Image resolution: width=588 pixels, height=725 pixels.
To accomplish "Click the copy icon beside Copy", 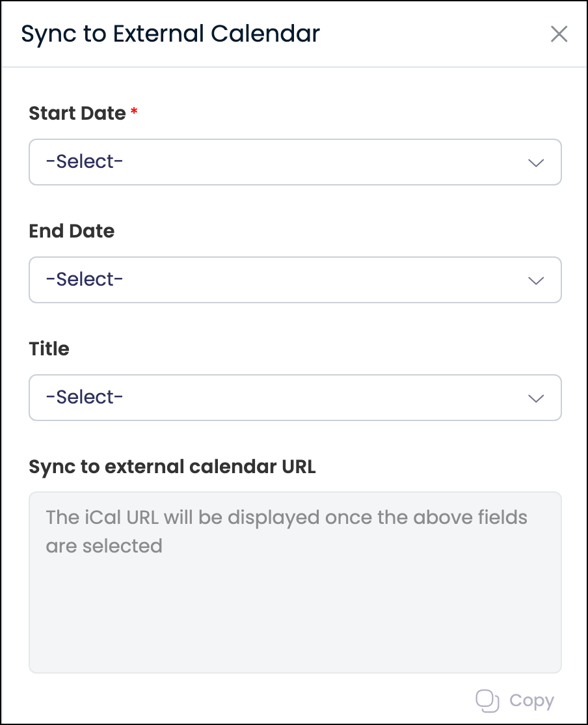I will (x=487, y=701).
